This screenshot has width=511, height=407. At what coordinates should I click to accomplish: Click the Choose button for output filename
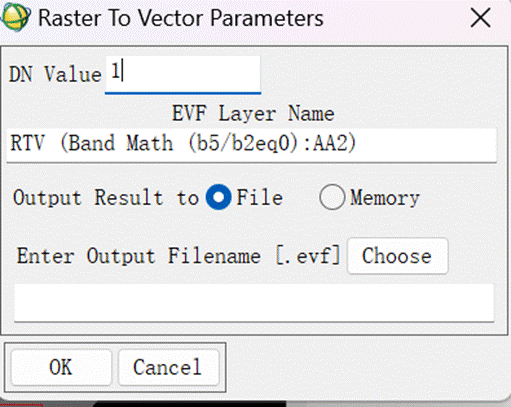coord(397,256)
